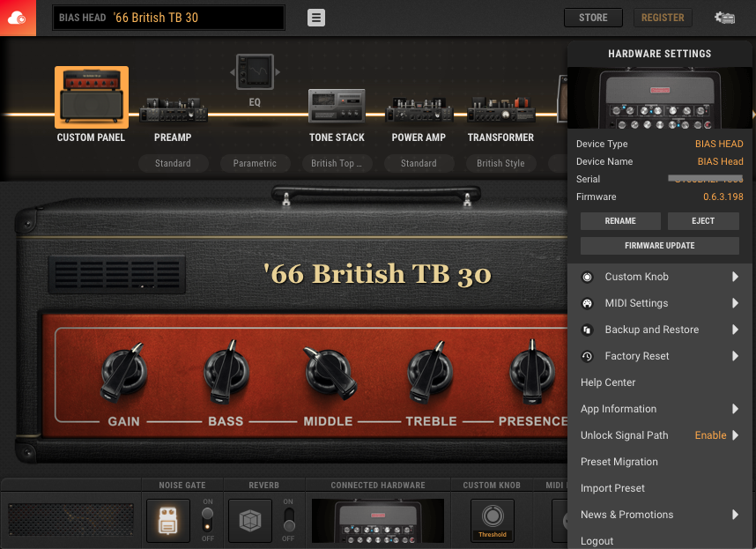Select the Preamp module icon

click(x=173, y=110)
